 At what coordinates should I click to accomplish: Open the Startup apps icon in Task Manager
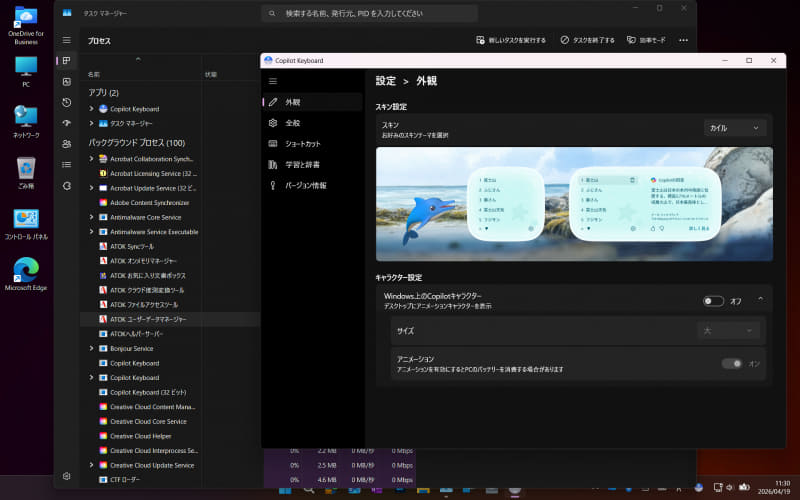tap(67, 123)
